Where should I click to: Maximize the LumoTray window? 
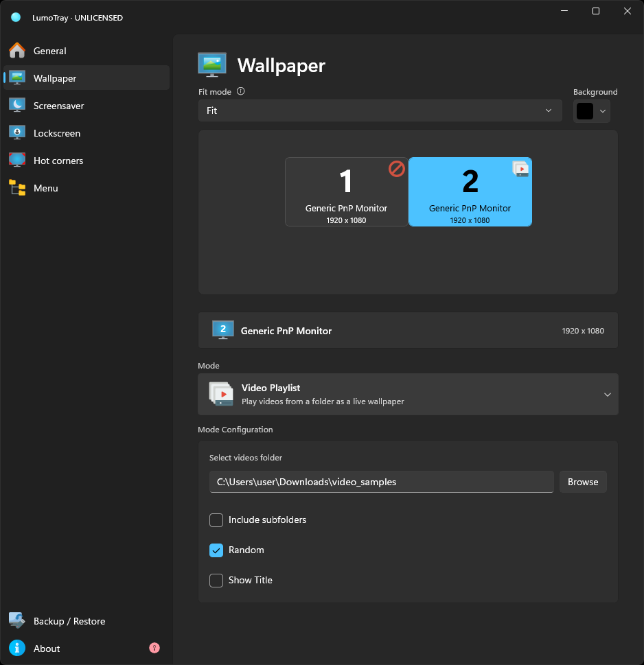point(596,11)
